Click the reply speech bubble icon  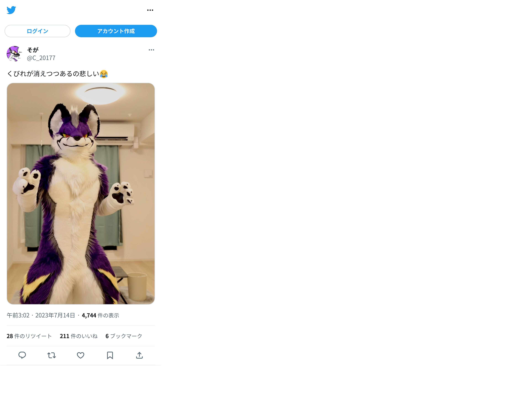point(22,355)
